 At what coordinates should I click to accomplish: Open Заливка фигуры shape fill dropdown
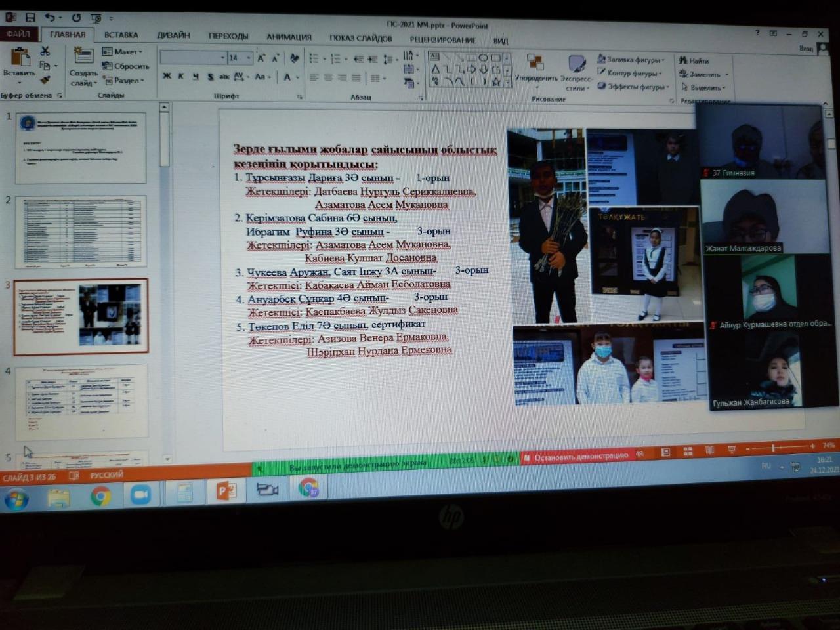(x=631, y=60)
